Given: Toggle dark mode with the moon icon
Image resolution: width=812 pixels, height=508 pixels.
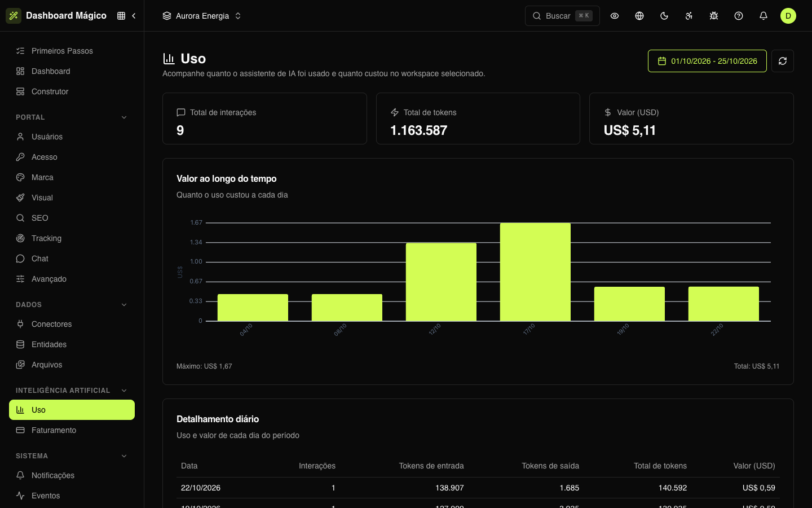Looking at the screenshot, I should coord(664,16).
